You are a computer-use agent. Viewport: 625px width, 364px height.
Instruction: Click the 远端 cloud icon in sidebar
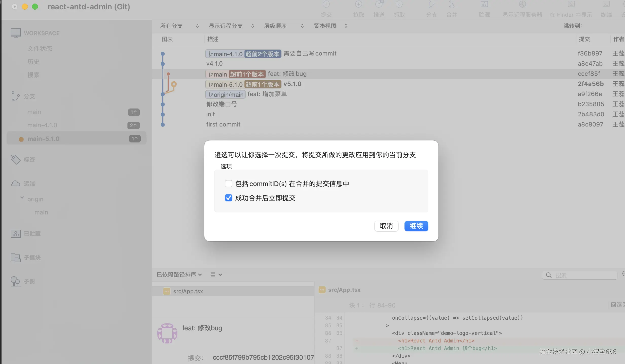15,183
